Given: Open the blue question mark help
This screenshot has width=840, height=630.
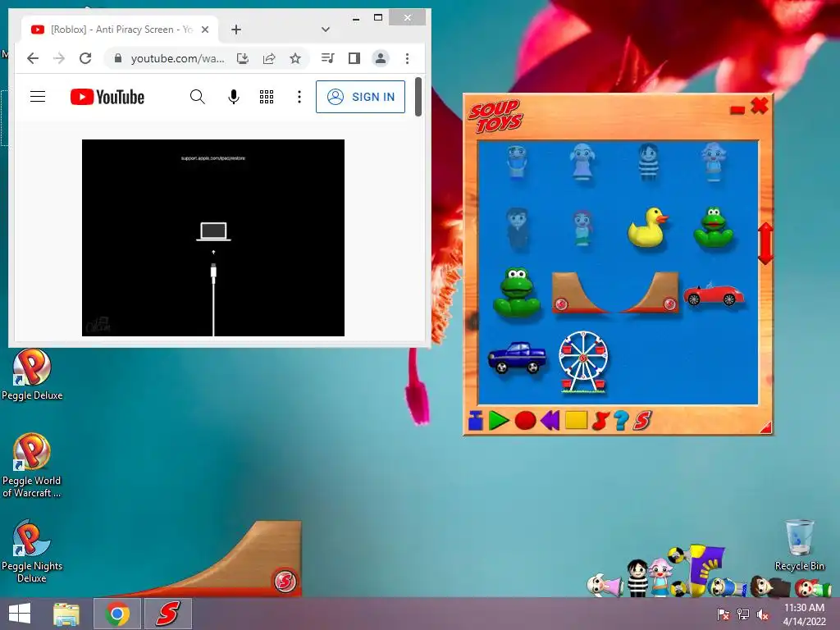Looking at the screenshot, I should click(x=621, y=421).
